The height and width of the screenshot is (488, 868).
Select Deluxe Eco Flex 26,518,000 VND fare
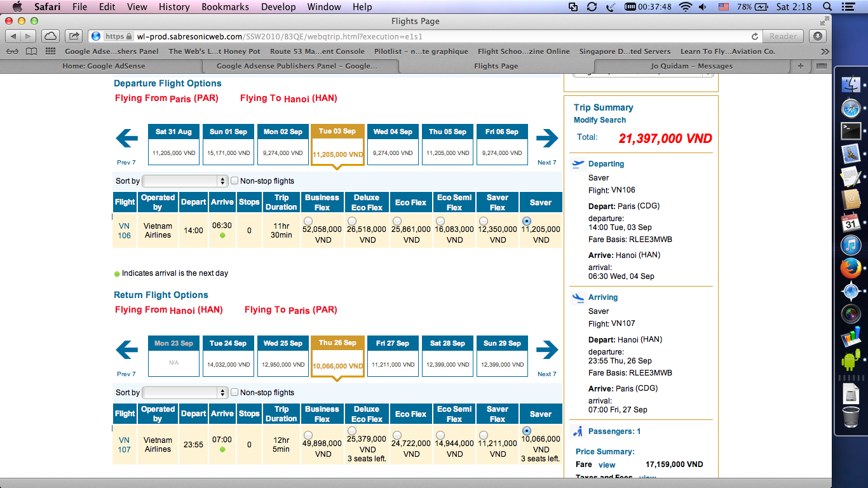click(x=353, y=220)
